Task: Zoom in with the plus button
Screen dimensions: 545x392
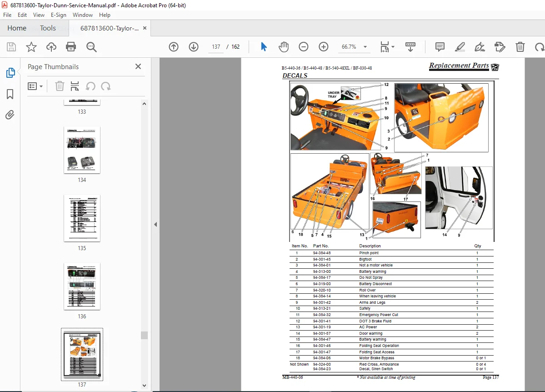Action: pyautogui.click(x=324, y=46)
